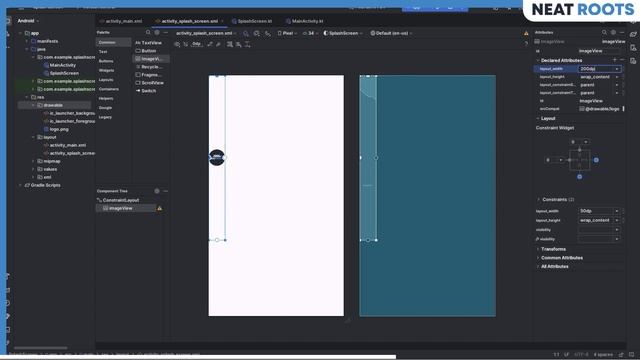Click ImageView warning icon in Component Tree

(x=160, y=208)
